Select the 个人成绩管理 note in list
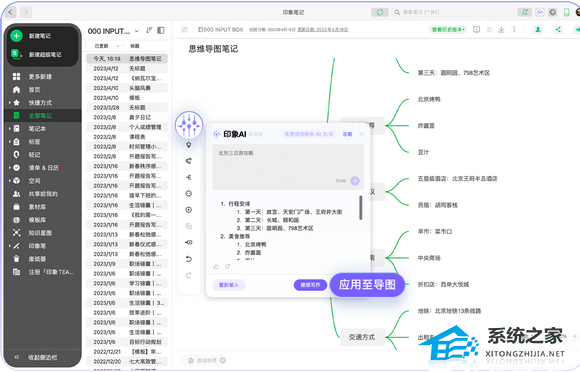 click(x=127, y=127)
